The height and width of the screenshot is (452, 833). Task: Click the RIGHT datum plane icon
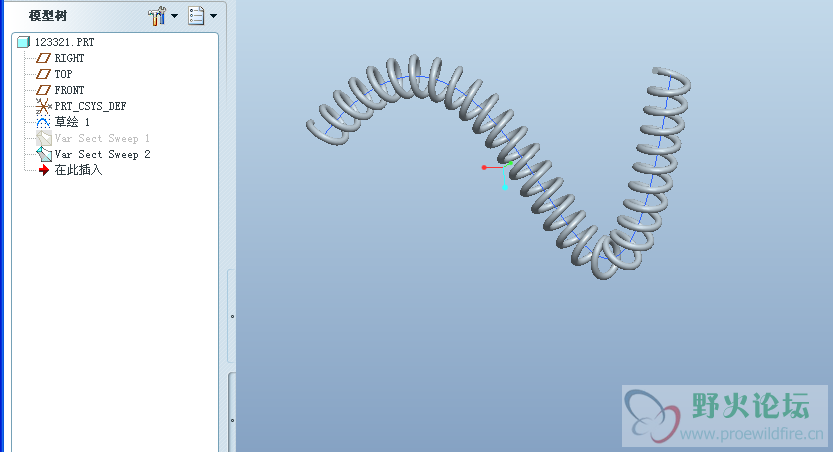[43, 58]
